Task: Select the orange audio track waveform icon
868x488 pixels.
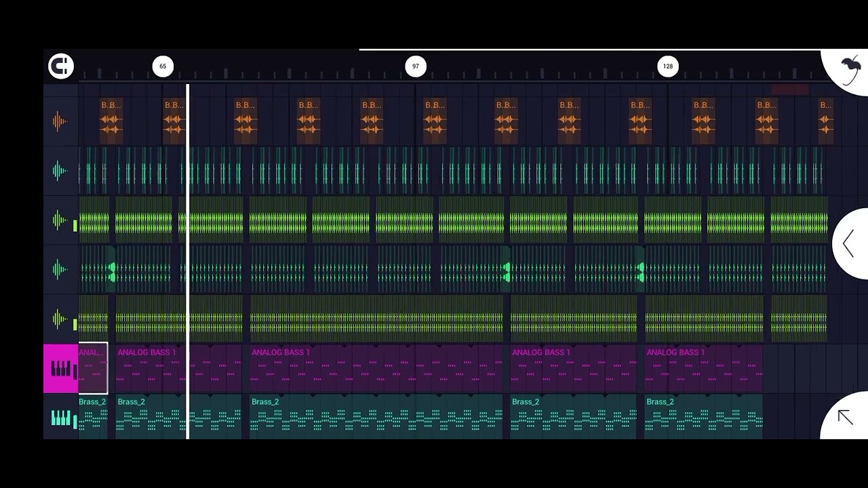Action: click(x=60, y=122)
